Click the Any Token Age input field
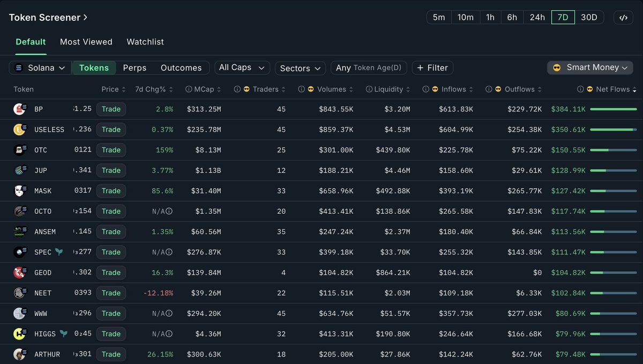Viewport: 643px width, 364px height. 369,68
